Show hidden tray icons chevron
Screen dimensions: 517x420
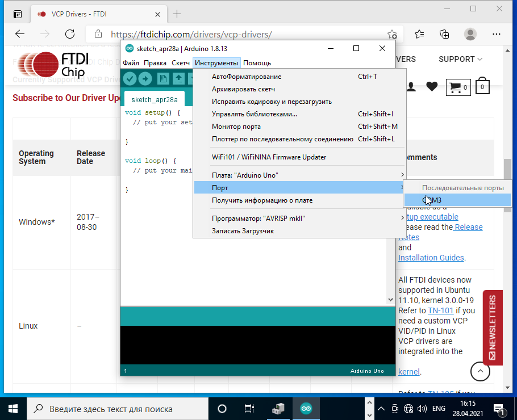pyautogui.click(x=381, y=409)
